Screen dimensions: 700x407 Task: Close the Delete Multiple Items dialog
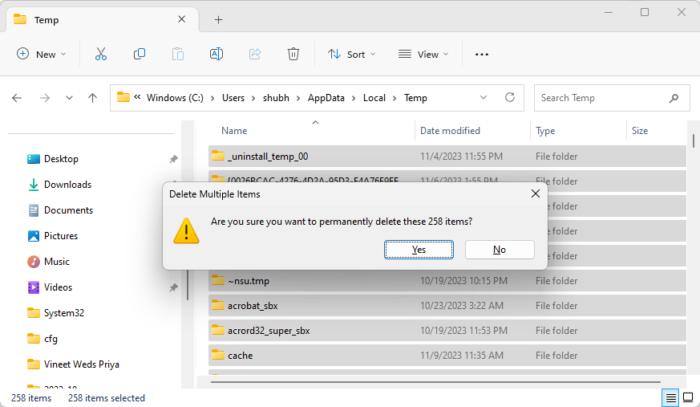click(x=535, y=194)
